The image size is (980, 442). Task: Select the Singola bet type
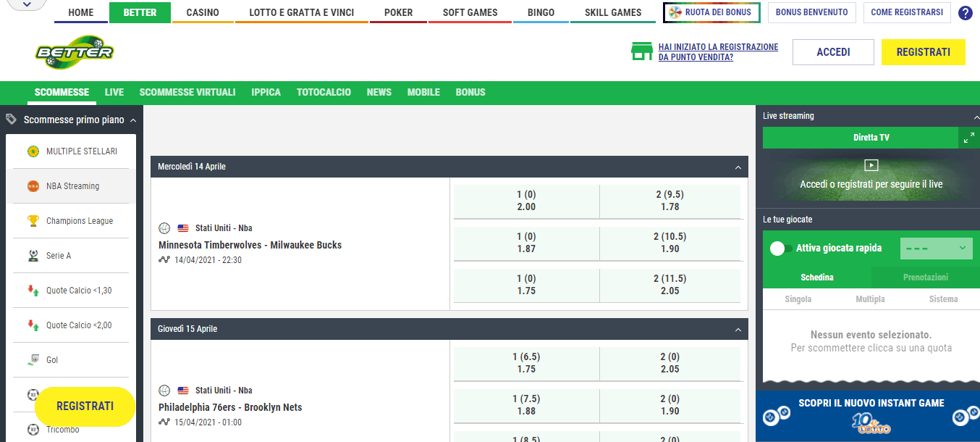point(798,299)
